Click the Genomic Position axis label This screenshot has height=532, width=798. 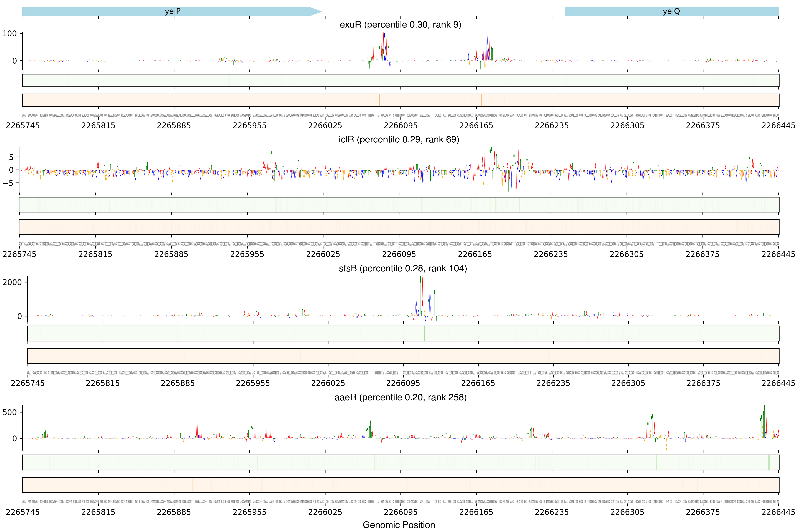pyautogui.click(x=399, y=525)
